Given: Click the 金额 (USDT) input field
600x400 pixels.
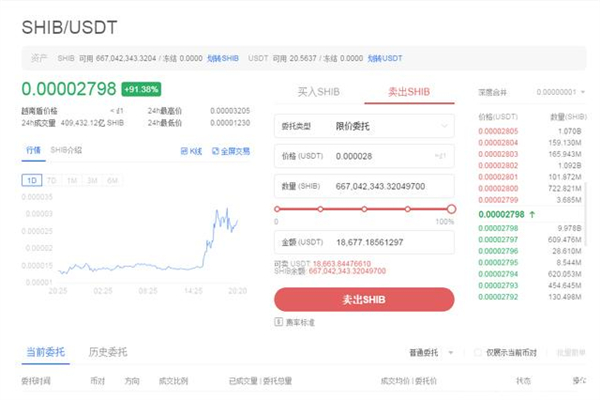Looking at the screenshot, I should coord(364,242).
